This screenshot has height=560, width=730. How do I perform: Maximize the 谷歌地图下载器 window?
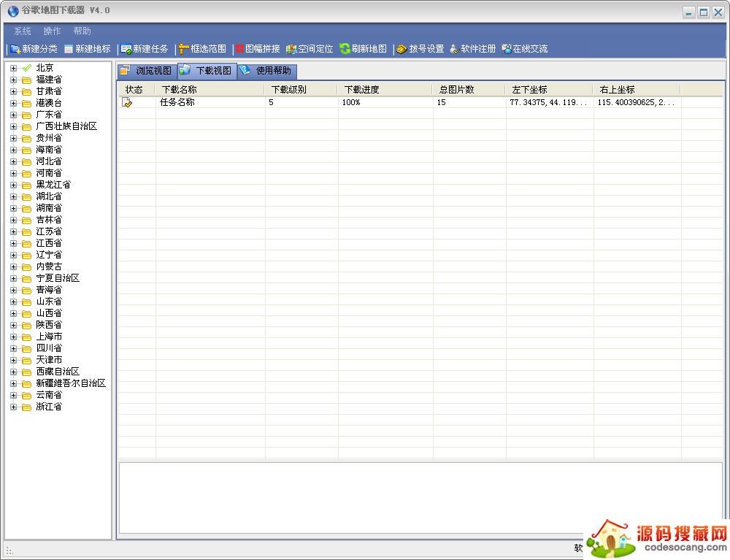pyautogui.click(x=704, y=12)
